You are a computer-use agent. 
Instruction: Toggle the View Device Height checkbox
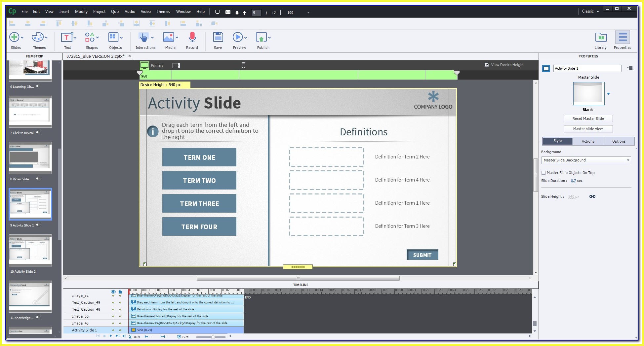coord(487,65)
